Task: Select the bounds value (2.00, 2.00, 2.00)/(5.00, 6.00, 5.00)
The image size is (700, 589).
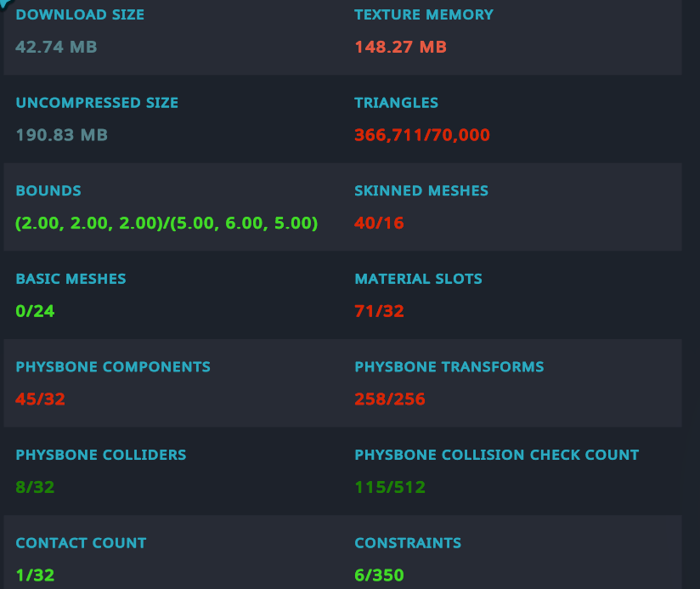Action: 167,223
